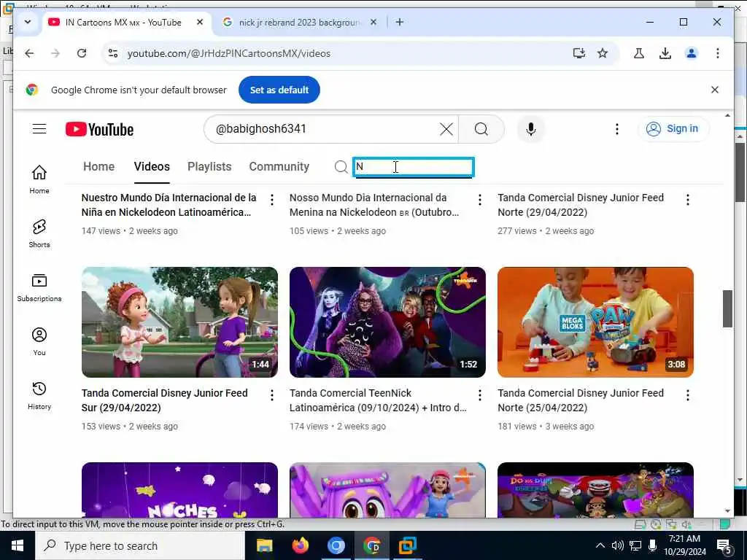Image resolution: width=747 pixels, height=560 pixels.
Task: View site information icon in address bar
Action: (x=113, y=53)
